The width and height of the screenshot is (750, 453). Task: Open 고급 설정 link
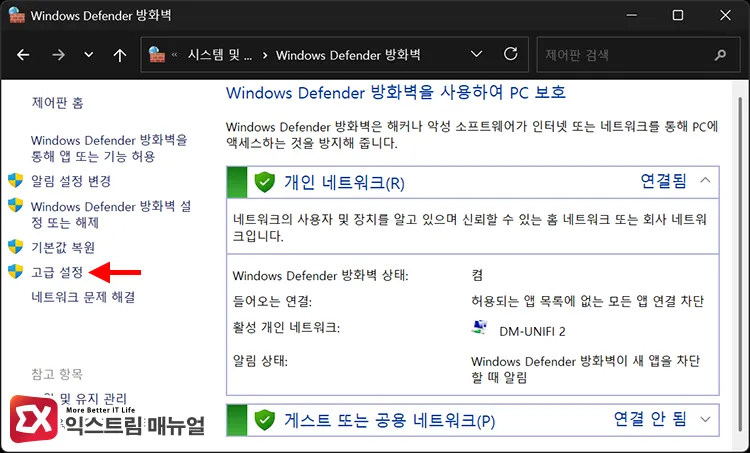pyautogui.click(x=57, y=272)
